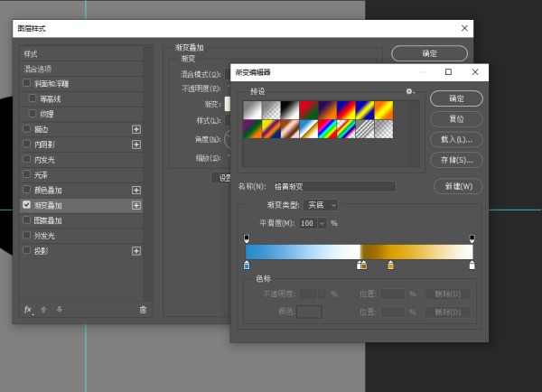542x392 pixels.
Task: Select the 图案叠加 effect row label
Action: click(48, 220)
